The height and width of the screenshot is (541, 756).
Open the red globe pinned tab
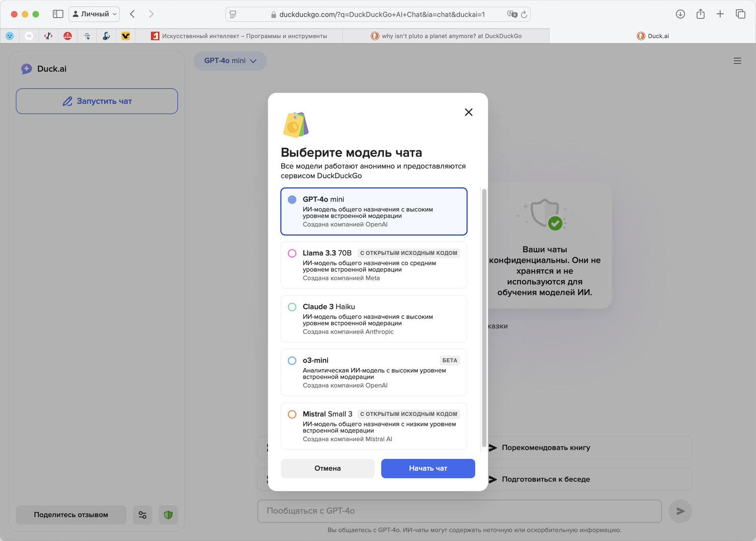pyautogui.click(x=68, y=36)
